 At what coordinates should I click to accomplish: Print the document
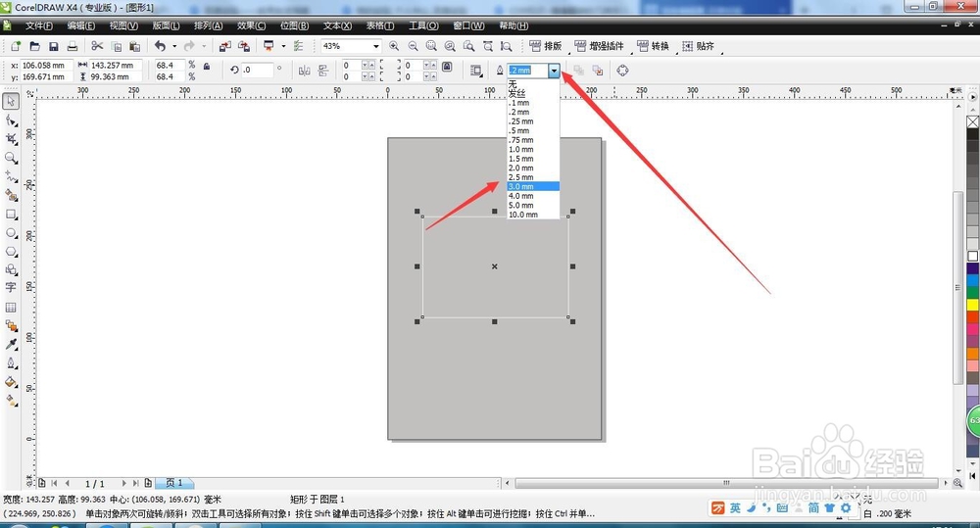73,46
